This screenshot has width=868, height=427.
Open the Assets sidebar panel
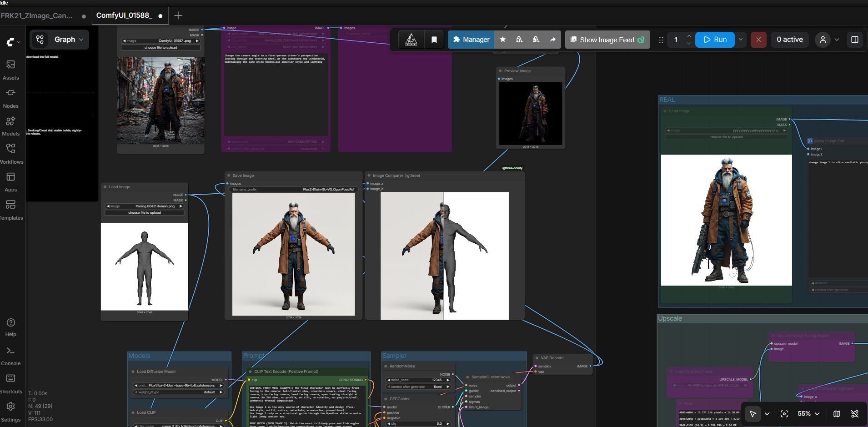(x=11, y=70)
